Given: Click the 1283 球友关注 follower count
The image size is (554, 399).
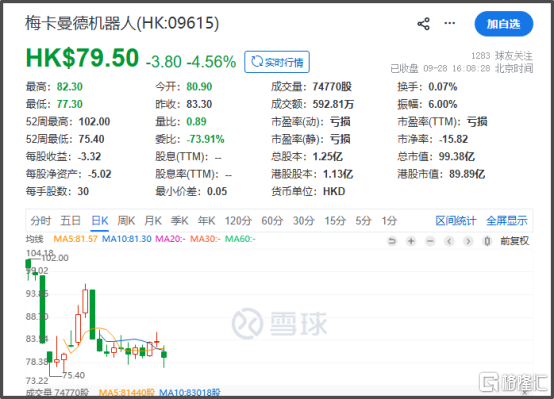Looking at the screenshot, I should coord(502,56).
